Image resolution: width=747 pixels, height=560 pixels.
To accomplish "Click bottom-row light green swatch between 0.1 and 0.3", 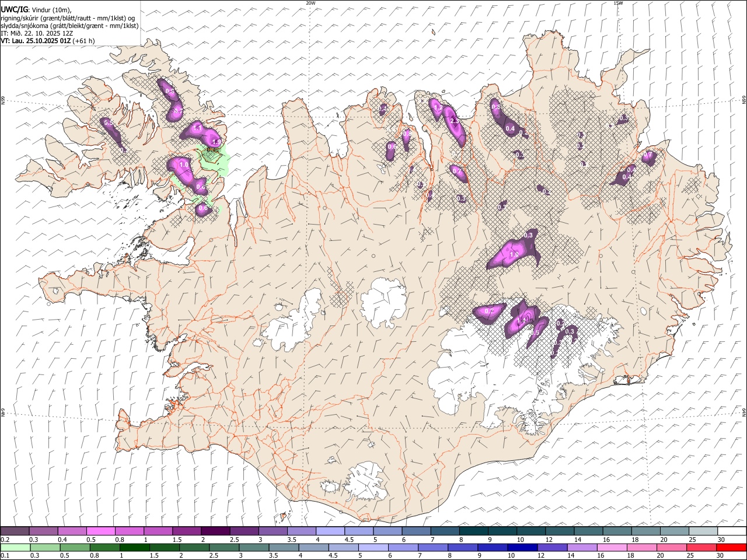I will (15, 547).
